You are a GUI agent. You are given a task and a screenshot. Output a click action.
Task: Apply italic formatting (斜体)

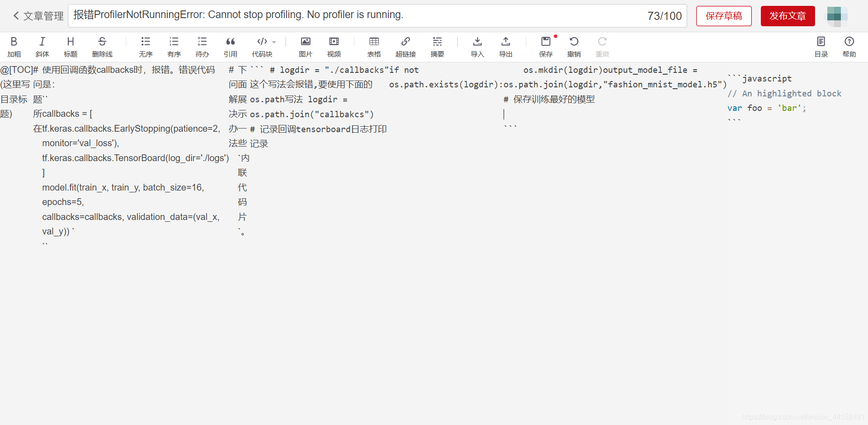click(x=42, y=47)
